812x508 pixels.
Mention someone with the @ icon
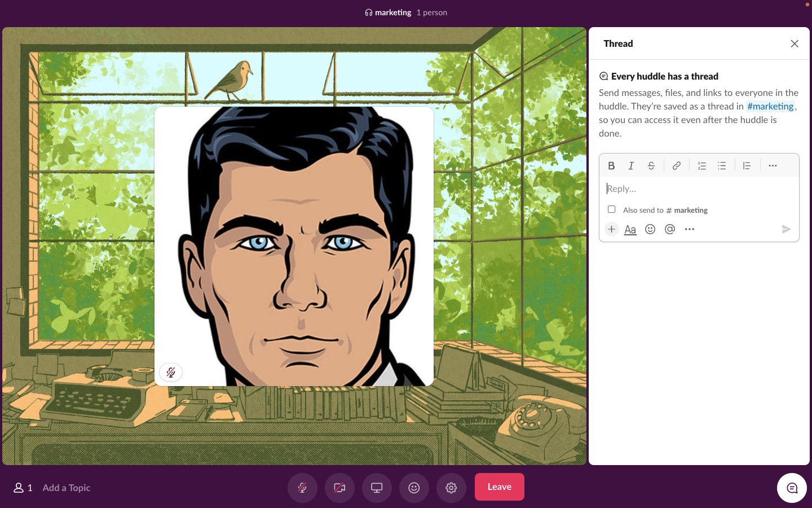click(669, 229)
